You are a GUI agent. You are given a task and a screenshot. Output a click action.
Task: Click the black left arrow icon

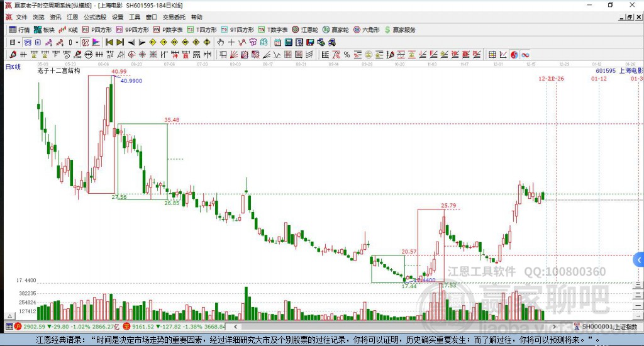click(131, 42)
